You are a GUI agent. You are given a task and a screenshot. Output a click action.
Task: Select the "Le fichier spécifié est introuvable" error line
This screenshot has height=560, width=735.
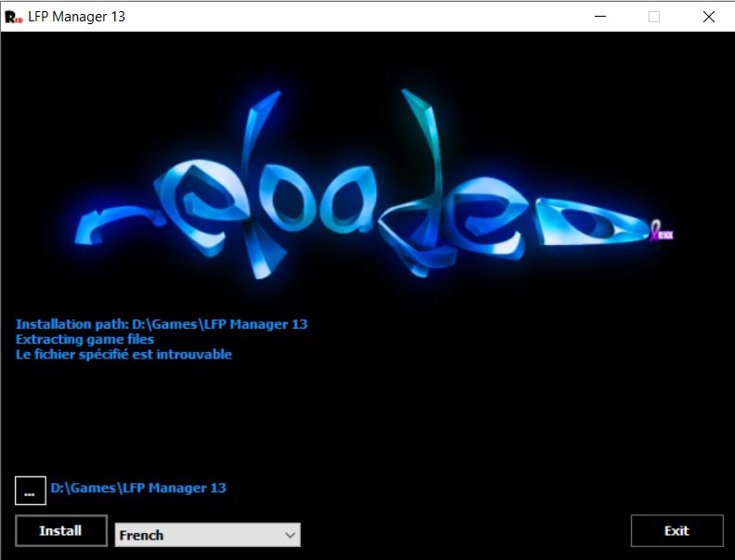click(x=124, y=354)
